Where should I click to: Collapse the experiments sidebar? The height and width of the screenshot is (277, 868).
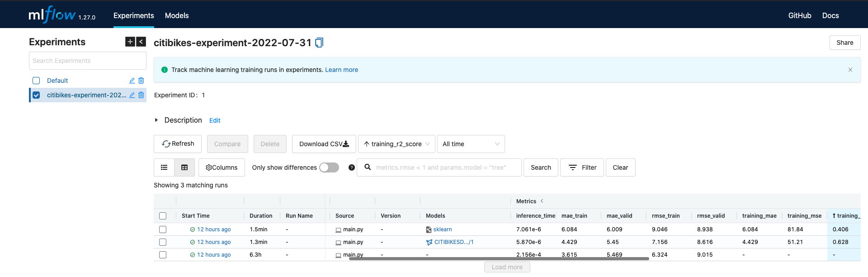pyautogui.click(x=141, y=42)
